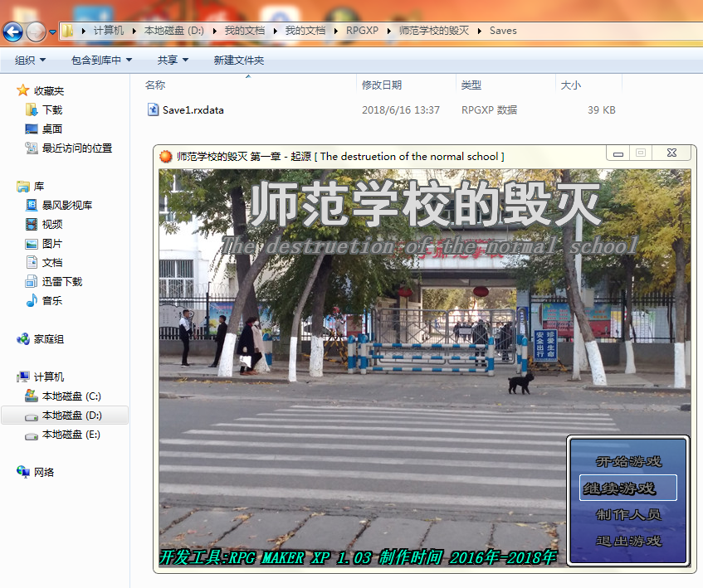The width and height of the screenshot is (703, 588).
Task: Click the 文档 documents icon
Action: point(32,262)
